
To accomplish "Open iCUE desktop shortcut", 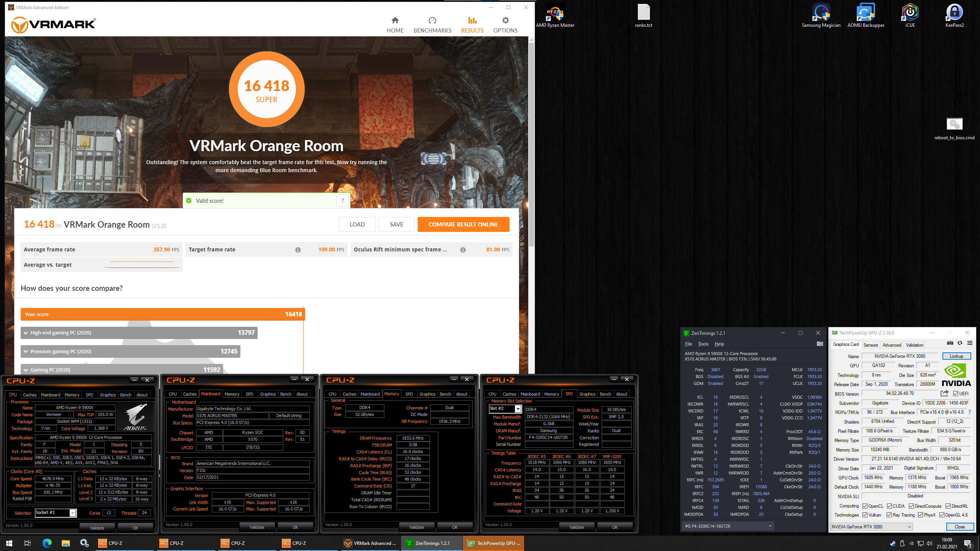I will coord(910,16).
